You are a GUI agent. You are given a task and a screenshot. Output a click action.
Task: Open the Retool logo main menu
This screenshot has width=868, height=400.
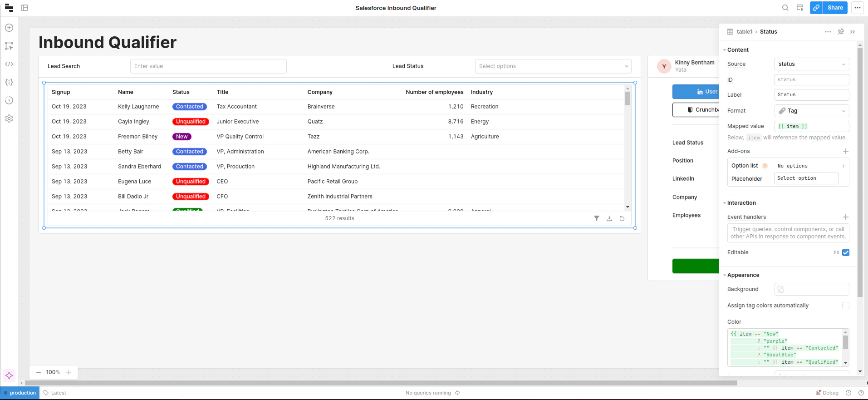9,8
